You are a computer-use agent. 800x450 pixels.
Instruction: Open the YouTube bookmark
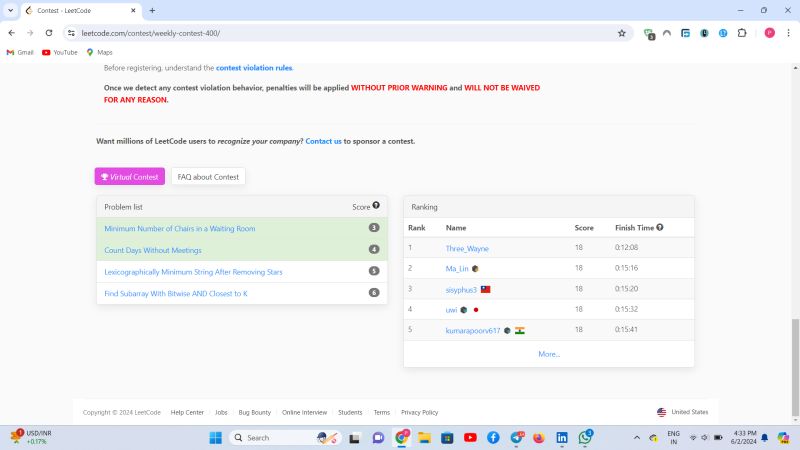[x=60, y=52]
